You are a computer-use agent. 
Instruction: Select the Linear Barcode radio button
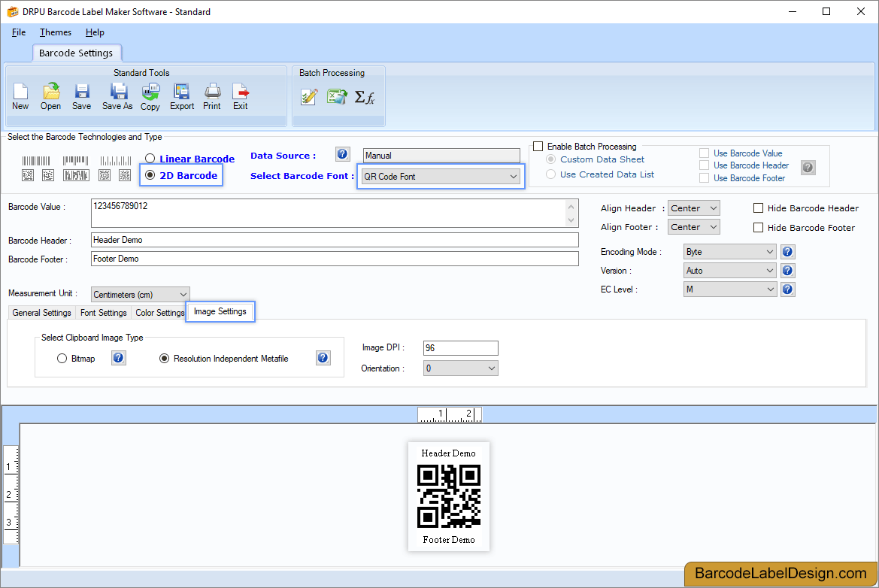click(x=150, y=159)
